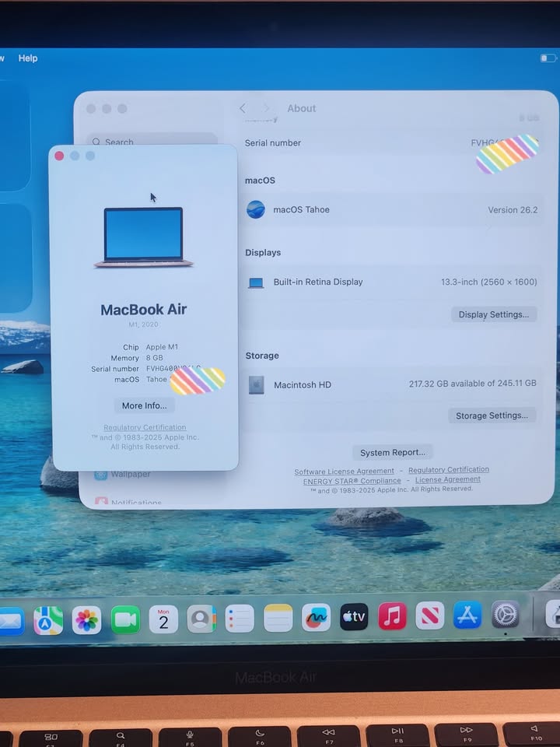
Task: Open the Help menu
Action: [x=28, y=58]
